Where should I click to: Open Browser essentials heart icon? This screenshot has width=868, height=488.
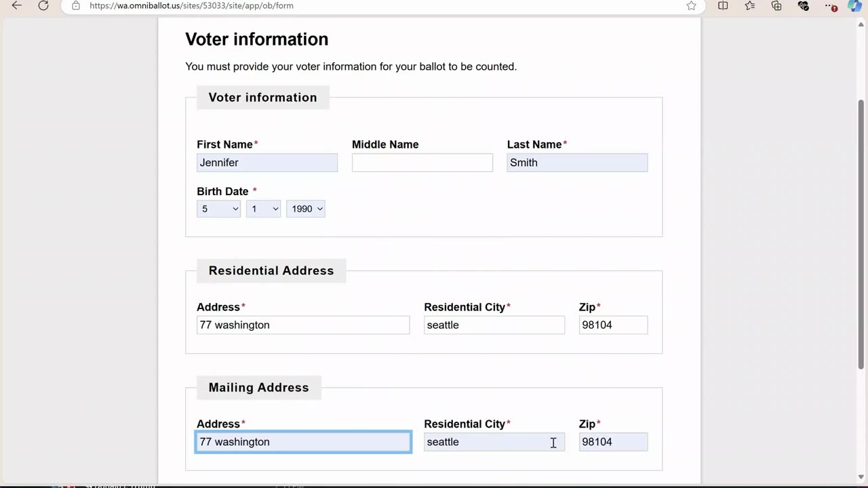804,5
